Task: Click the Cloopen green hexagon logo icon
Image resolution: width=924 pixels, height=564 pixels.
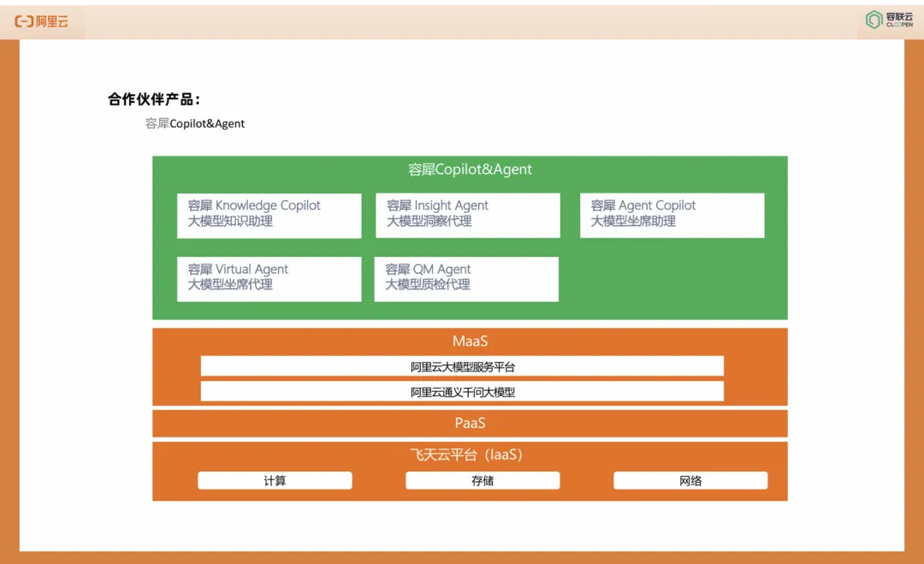Action: (x=874, y=20)
